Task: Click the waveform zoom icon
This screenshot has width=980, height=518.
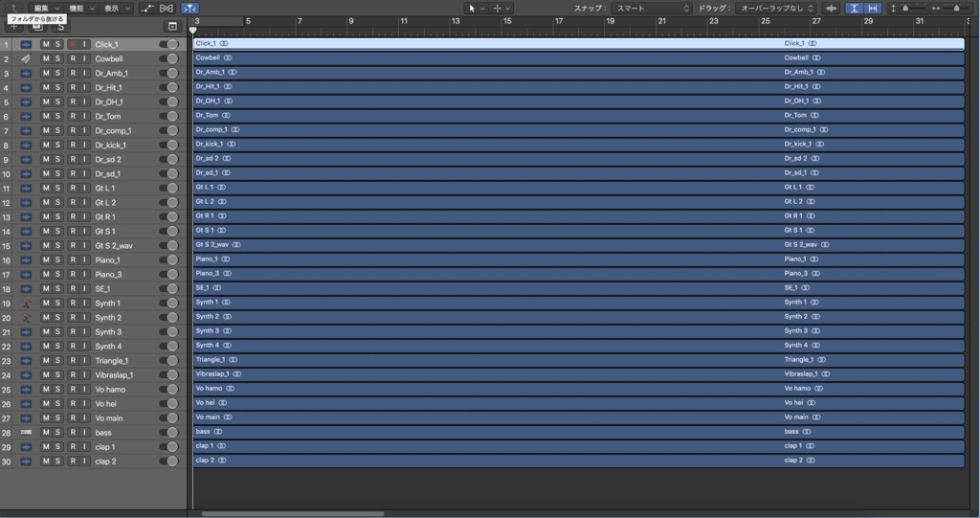Action: [831, 8]
